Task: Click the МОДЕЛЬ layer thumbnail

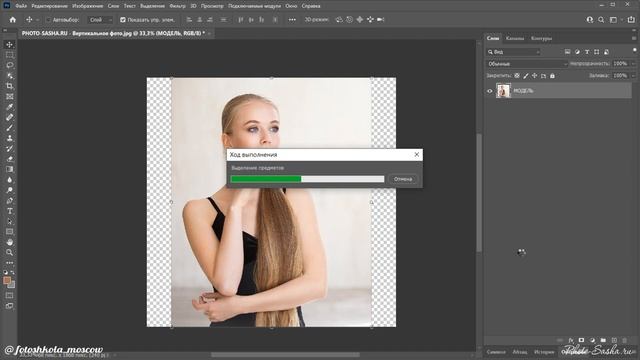Action: 503,91
